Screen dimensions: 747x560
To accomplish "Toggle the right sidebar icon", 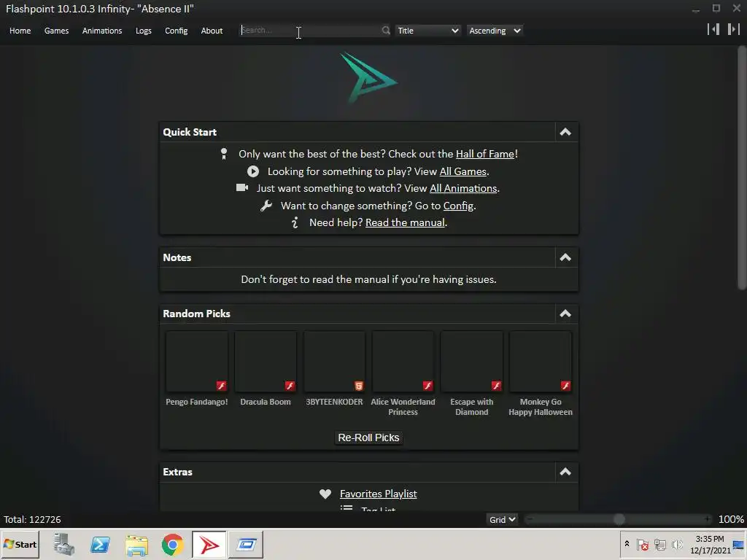I will (x=734, y=29).
